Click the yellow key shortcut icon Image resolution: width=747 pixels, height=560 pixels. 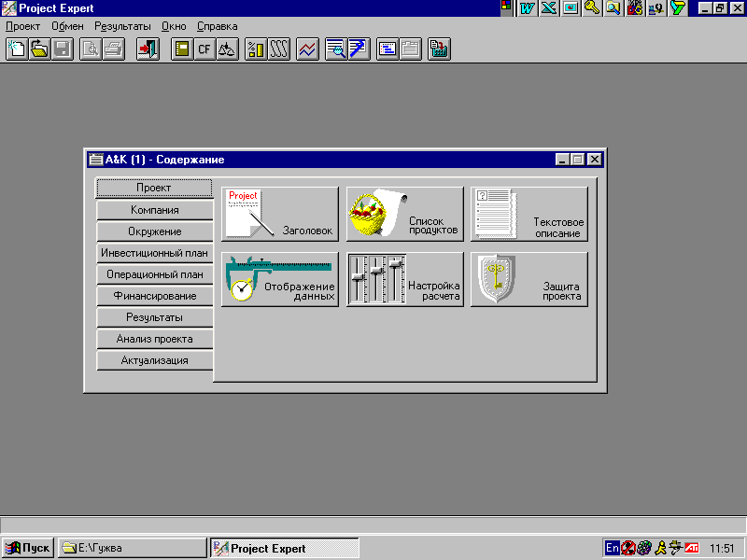[592, 8]
